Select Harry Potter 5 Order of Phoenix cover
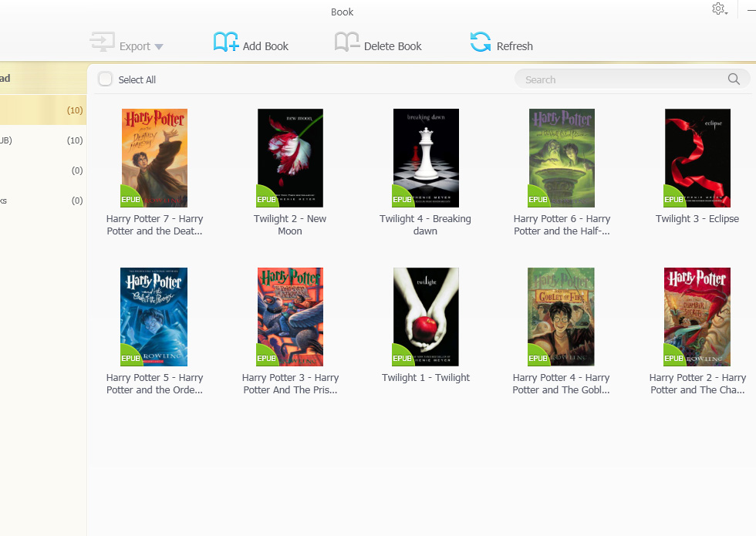Image resolution: width=756 pixels, height=536 pixels. [x=154, y=317]
